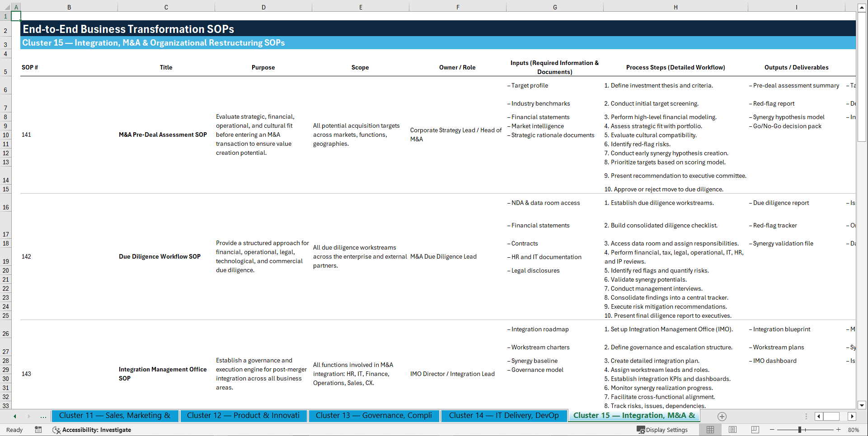Open Cluster 12 Product & Innovation sheet
The width and height of the screenshot is (868, 436).
pos(244,416)
